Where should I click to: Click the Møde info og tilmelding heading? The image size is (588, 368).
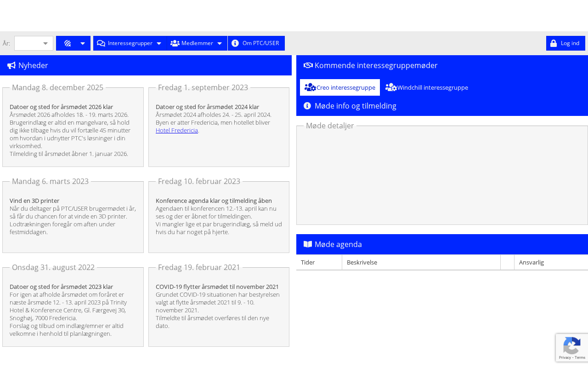[x=356, y=106]
